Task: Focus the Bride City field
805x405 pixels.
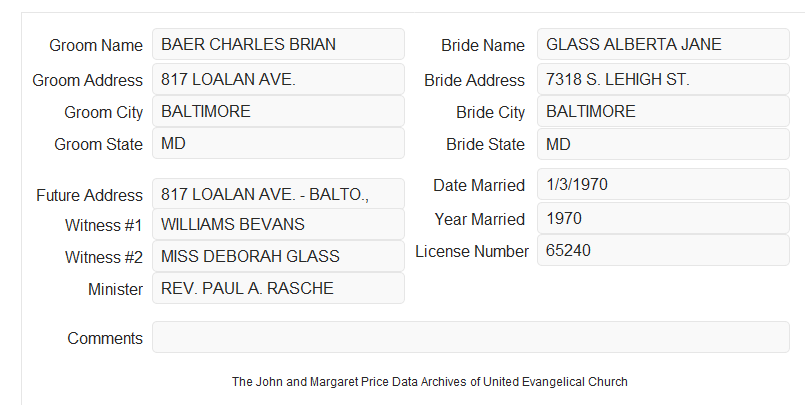Action: click(663, 111)
